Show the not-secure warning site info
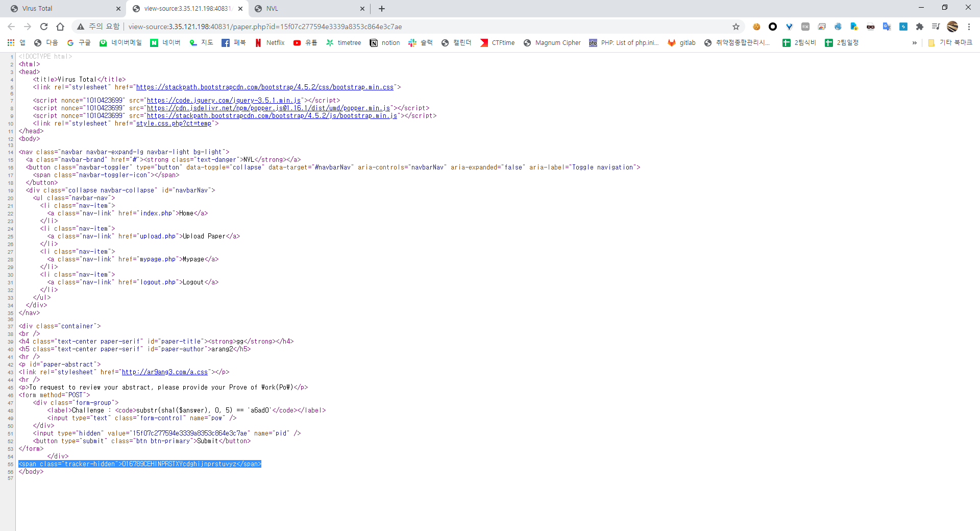Screen dimensions: 980x531 tap(98, 27)
